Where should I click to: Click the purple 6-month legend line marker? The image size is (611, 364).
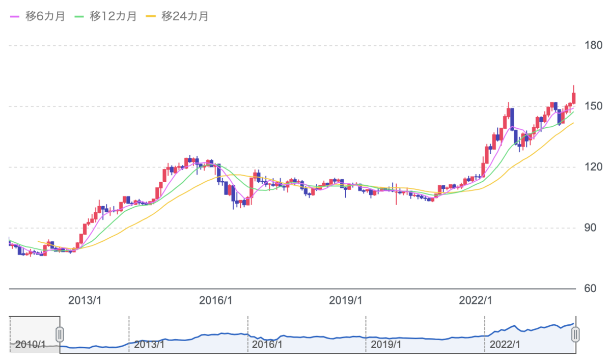(x=15, y=16)
